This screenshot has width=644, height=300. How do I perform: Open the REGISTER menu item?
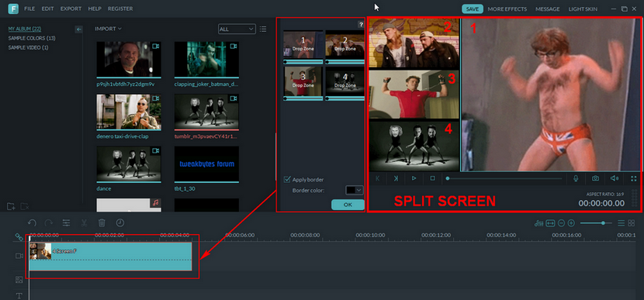click(x=120, y=9)
